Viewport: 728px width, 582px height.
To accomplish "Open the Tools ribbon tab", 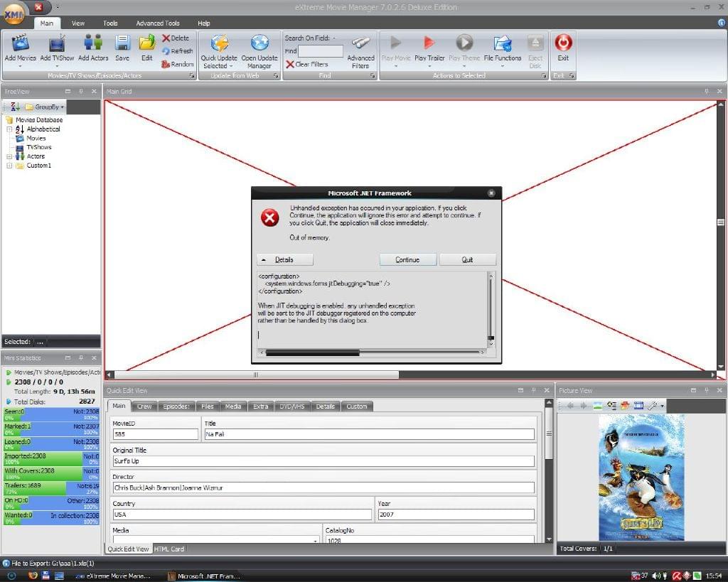I will pos(110,23).
